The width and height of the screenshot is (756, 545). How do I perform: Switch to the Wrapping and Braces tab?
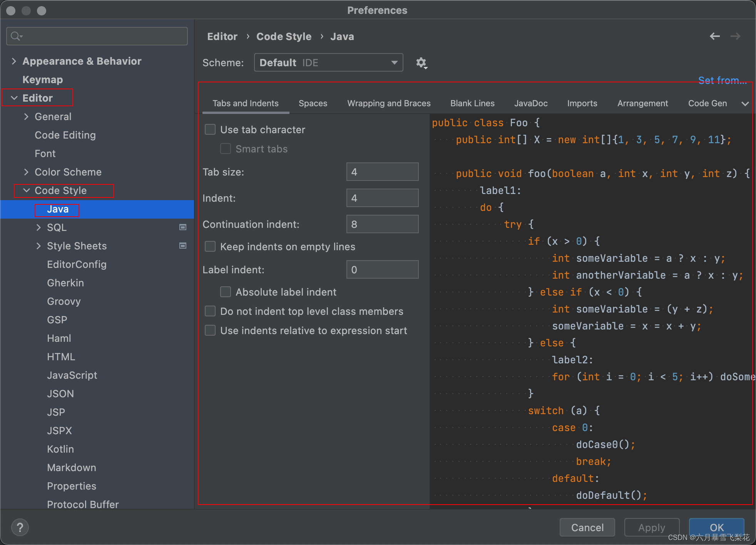pos(389,104)
